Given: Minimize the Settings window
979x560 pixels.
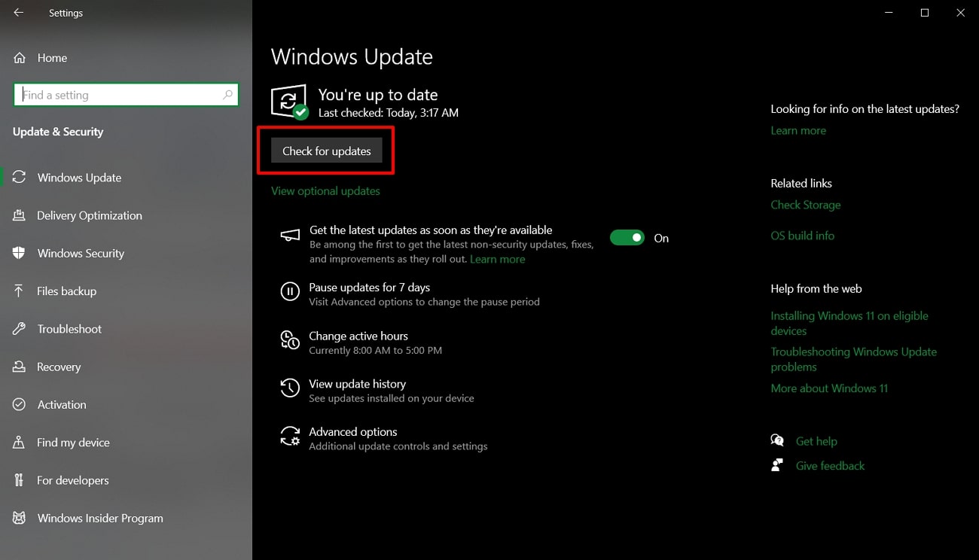Looking at the screenshot, I should (889, 13).
